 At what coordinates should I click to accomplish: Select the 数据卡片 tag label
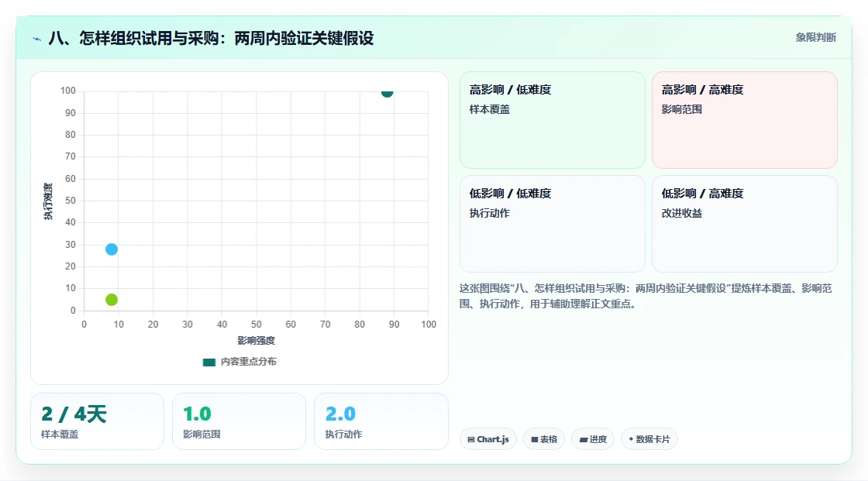click(653, 439)
